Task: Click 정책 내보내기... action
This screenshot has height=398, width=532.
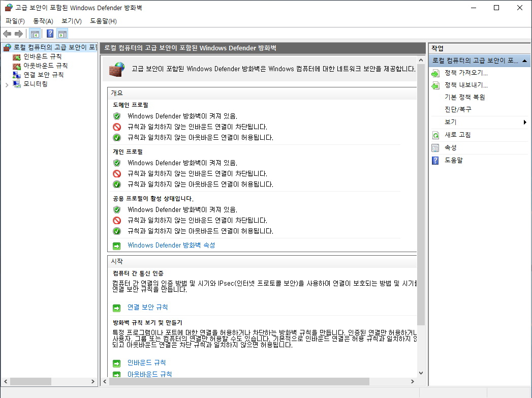Action: 466,85
